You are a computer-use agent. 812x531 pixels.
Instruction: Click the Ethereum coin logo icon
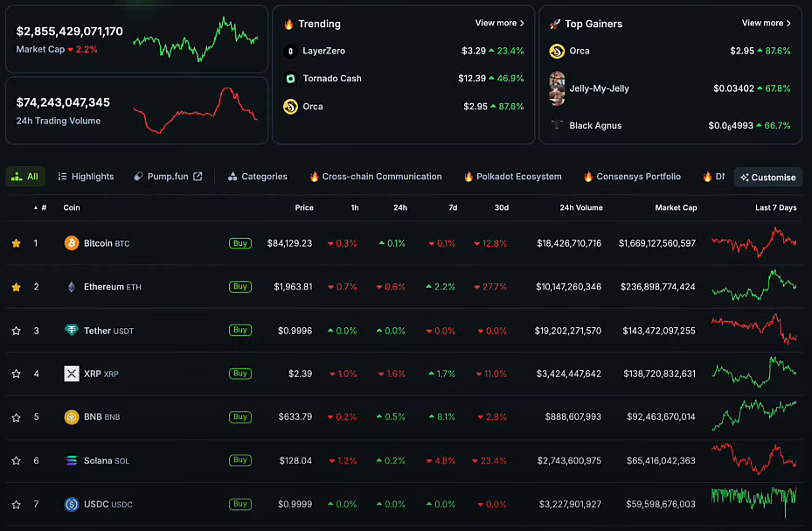72,287
